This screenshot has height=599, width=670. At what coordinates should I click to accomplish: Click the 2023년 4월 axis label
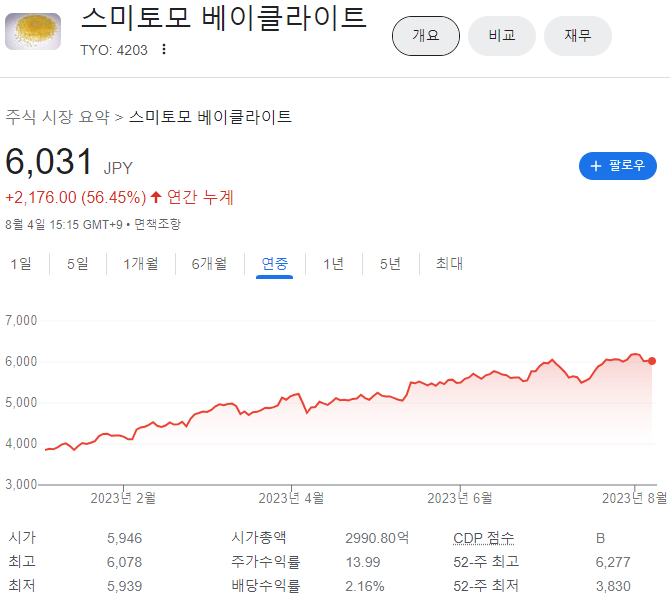tap(291, 498)
